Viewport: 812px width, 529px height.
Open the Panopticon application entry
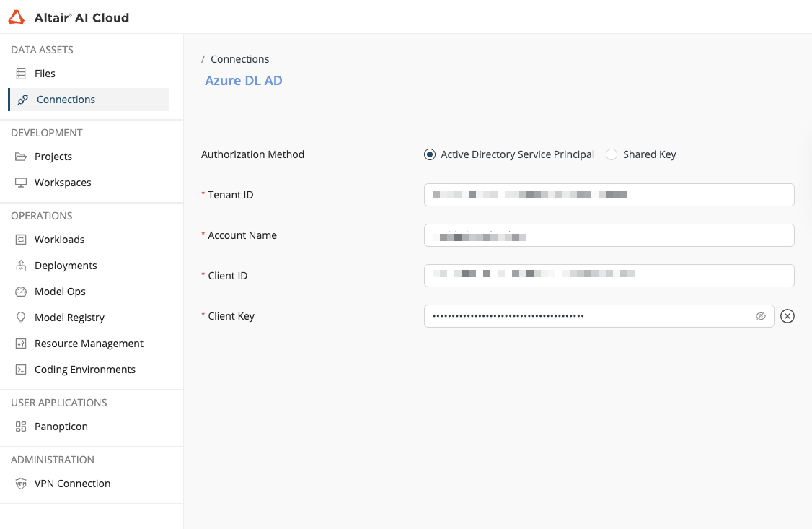pos(61,427)
